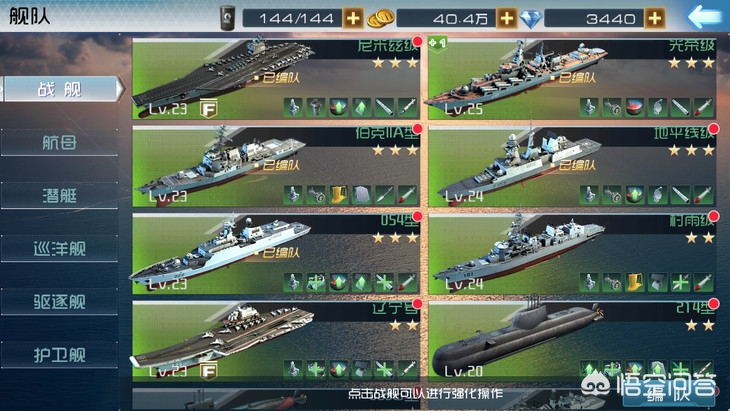The image size is (730, 411).
Task: Tap the yellow boot equipment icon on 伯克IIA型
Action: click(338, 195)
